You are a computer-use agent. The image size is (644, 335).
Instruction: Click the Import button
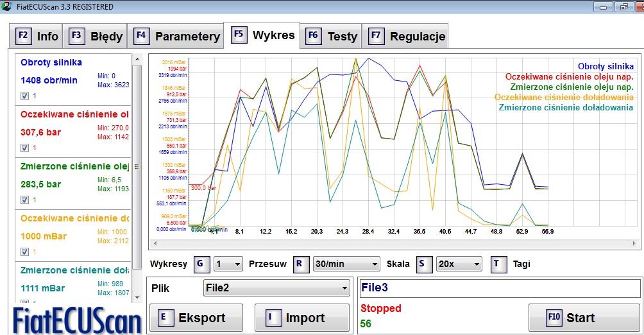302,317
